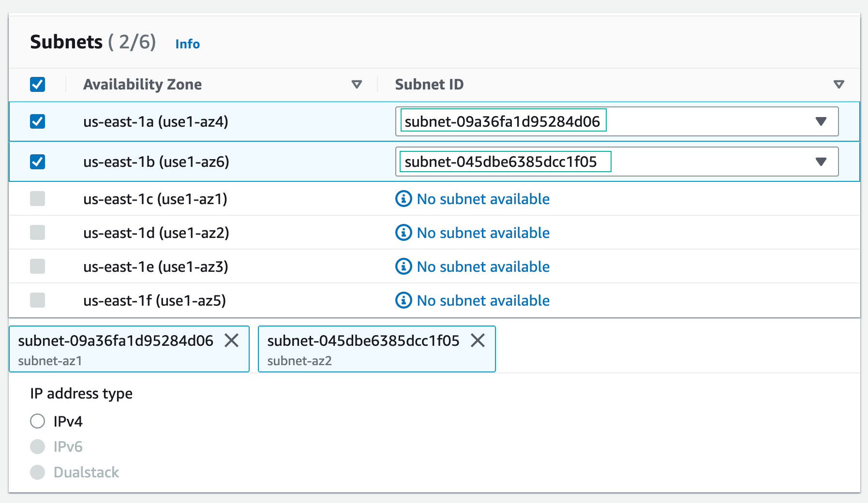Viewport: 868px width, 503px height.
Task: Click info icon in us-east-1e row
Action: coord(404,266)
